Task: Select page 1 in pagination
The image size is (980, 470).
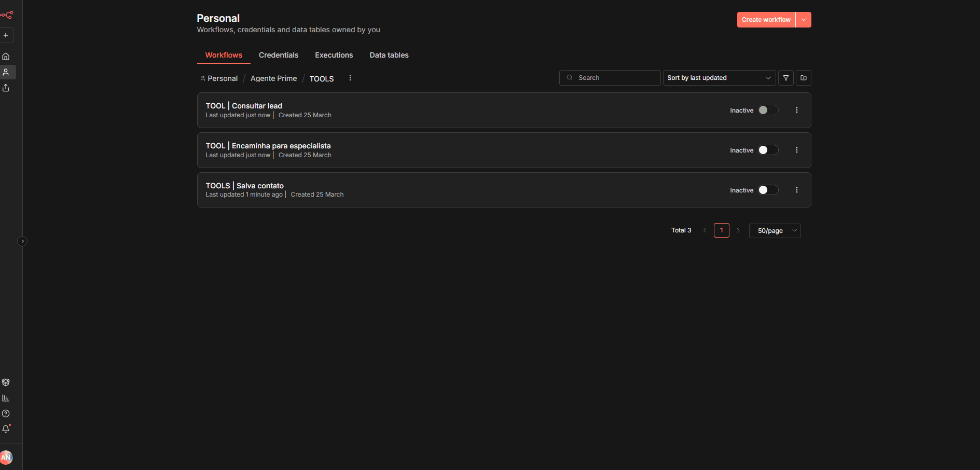Action: pyautogui.click(x=722, y=230)
